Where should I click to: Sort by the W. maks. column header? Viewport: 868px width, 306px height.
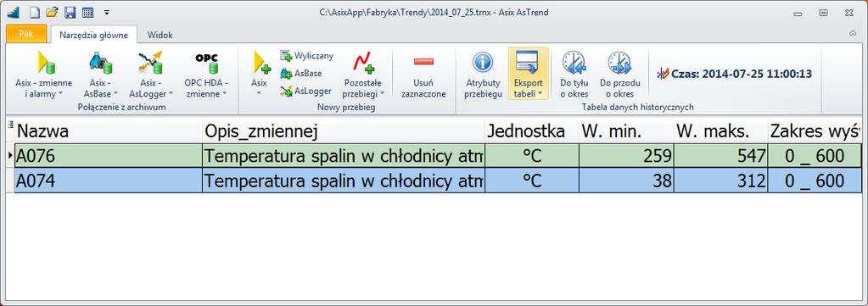(x=720, y=131)
